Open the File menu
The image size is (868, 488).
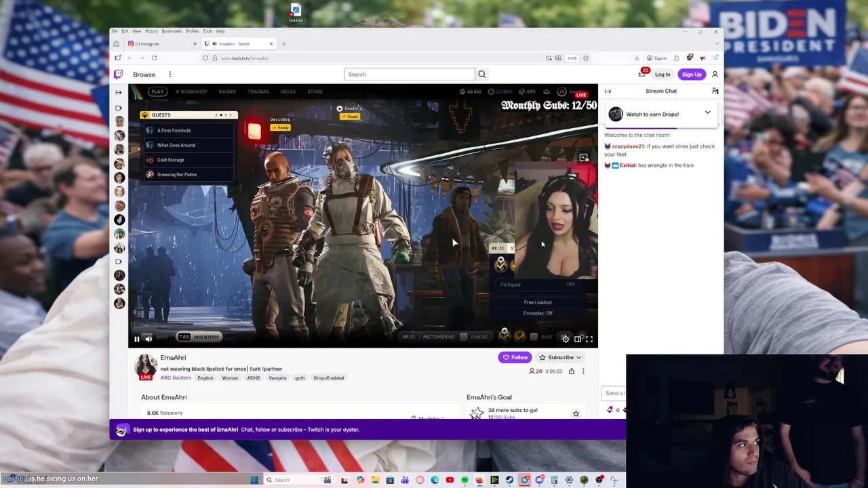[x=115, y=31]
